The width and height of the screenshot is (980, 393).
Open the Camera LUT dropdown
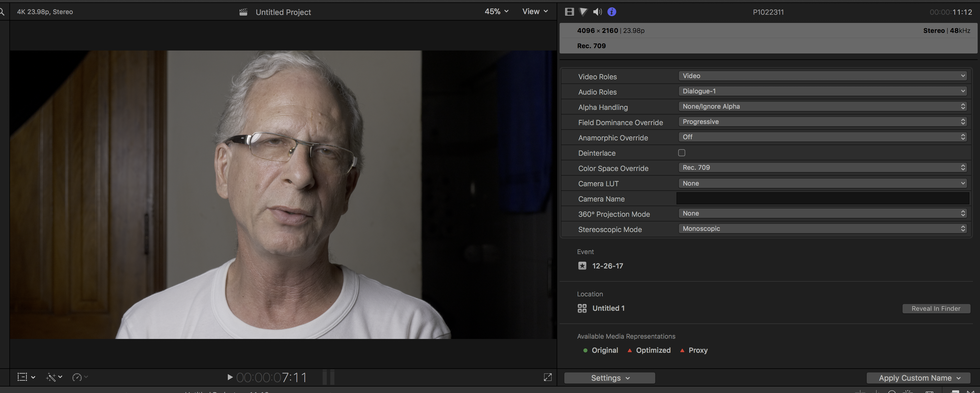click(823, 183)
